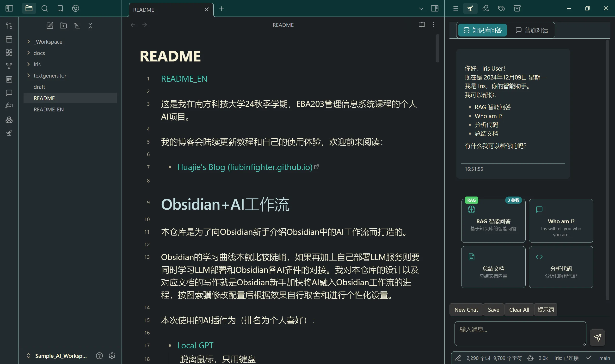Start a New Chat
This screenshot has height=364, width=615.
click(466, 309)
